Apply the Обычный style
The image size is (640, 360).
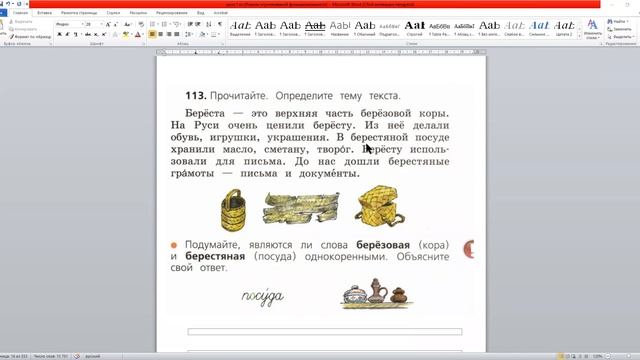click(364, 29)
